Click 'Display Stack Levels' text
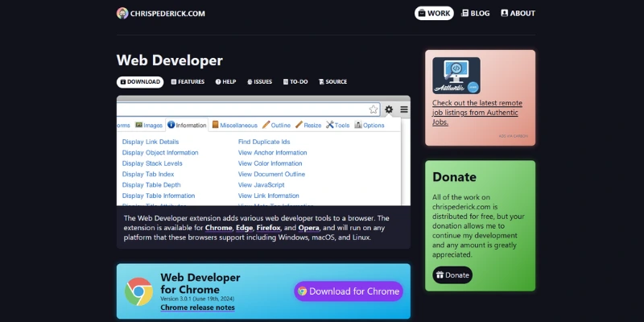Screen dimensions: 644x322 coord(152,163)
